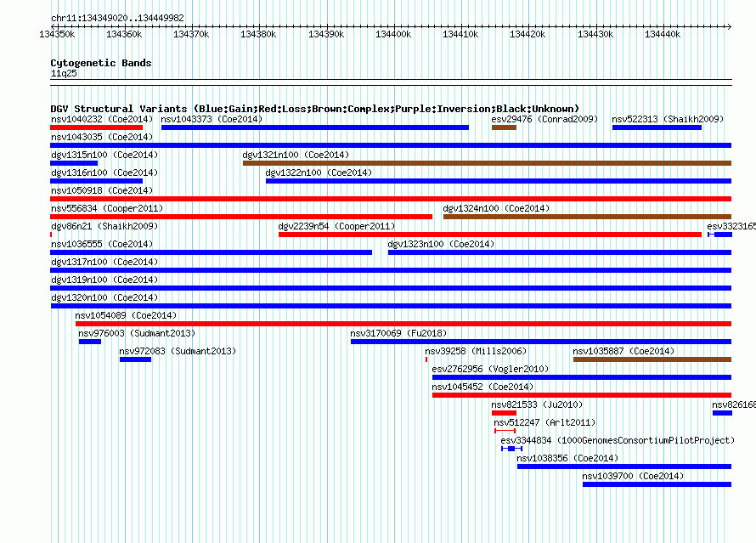The width and height of the screenshot is (756, 543).
Task: Click the dgv86n21 (Shaikh2009) label
Action: (104, 226)
